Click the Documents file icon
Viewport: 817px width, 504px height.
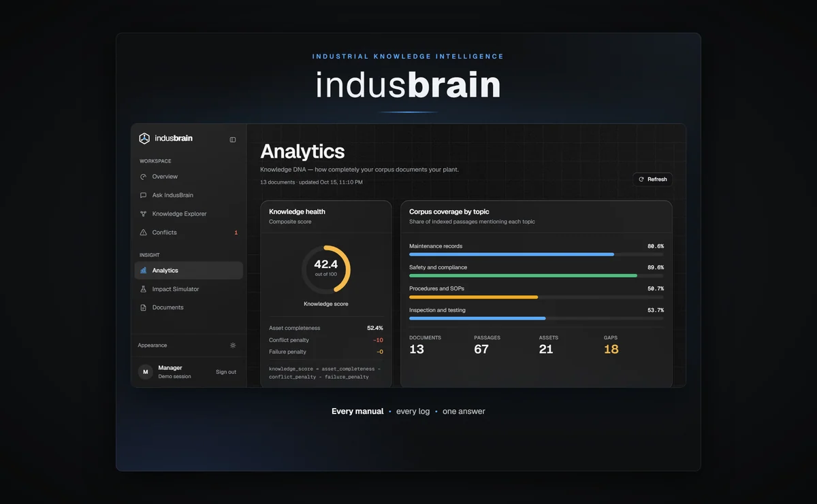click(x=143, y=307)
